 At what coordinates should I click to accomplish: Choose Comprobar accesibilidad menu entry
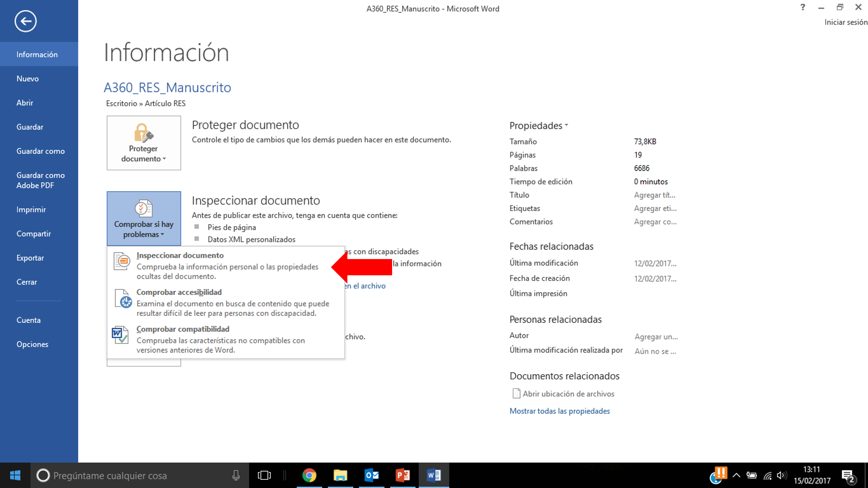coord(226,302)
